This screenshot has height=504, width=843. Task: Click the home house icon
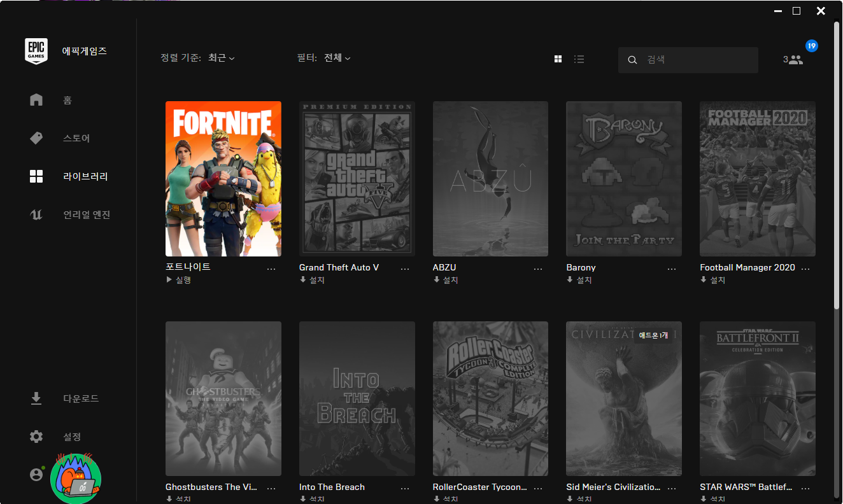coord(36,100)
